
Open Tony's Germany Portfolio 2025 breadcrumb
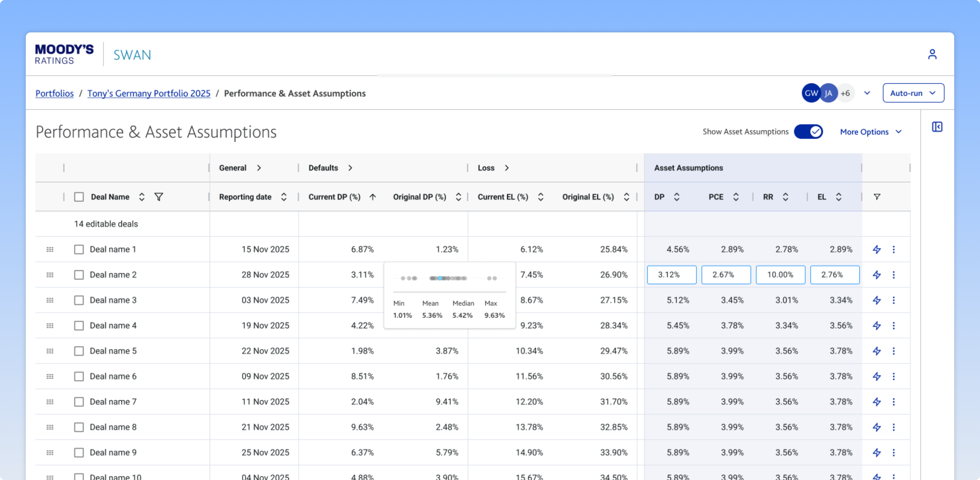click(x=149, y=93)
